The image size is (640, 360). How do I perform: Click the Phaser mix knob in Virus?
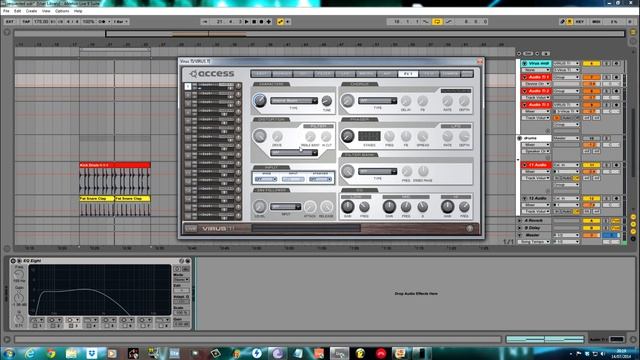coord(347,136)
